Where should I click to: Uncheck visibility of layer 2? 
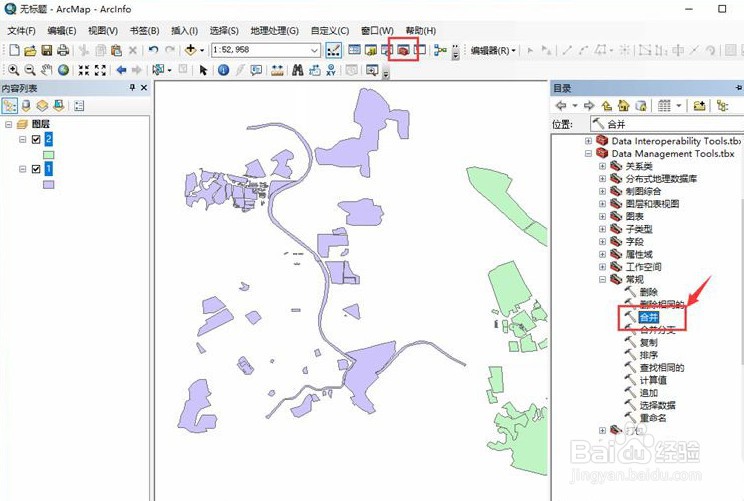[x=36, y=139]
